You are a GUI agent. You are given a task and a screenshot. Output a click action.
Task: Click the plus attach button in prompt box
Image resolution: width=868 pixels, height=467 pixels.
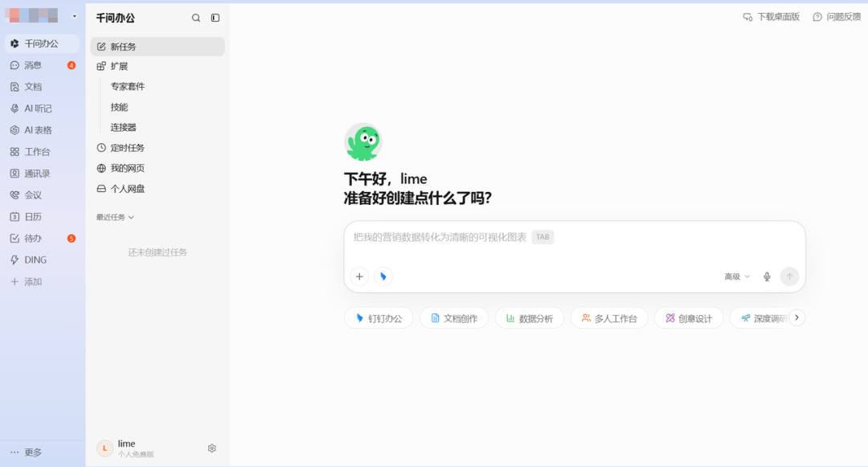point(359,277)
